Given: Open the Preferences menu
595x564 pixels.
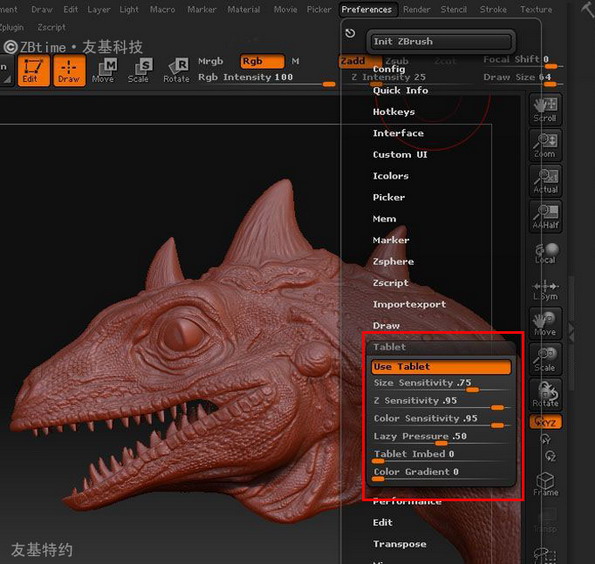Looking at the screenshot, I should coord(367,9).
